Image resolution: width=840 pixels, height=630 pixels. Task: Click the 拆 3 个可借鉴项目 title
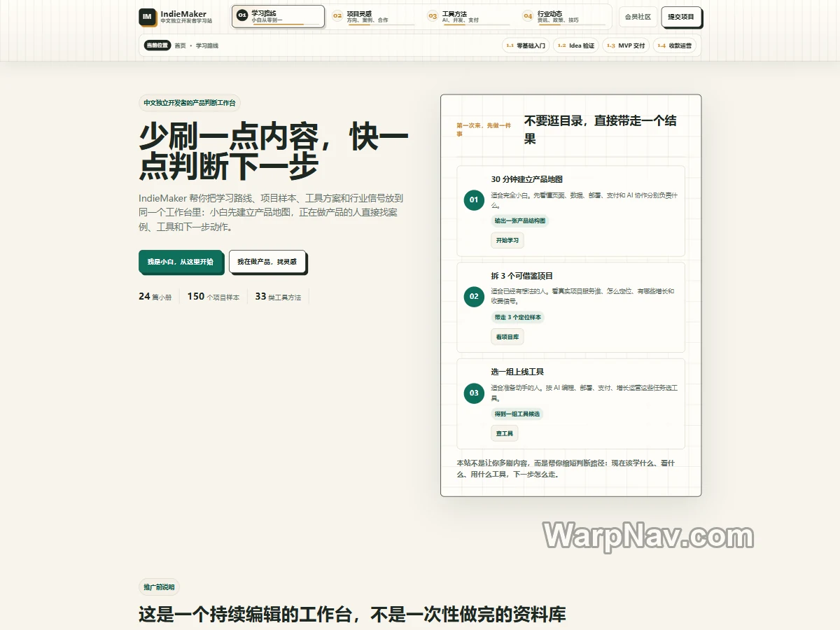(521, 276)
